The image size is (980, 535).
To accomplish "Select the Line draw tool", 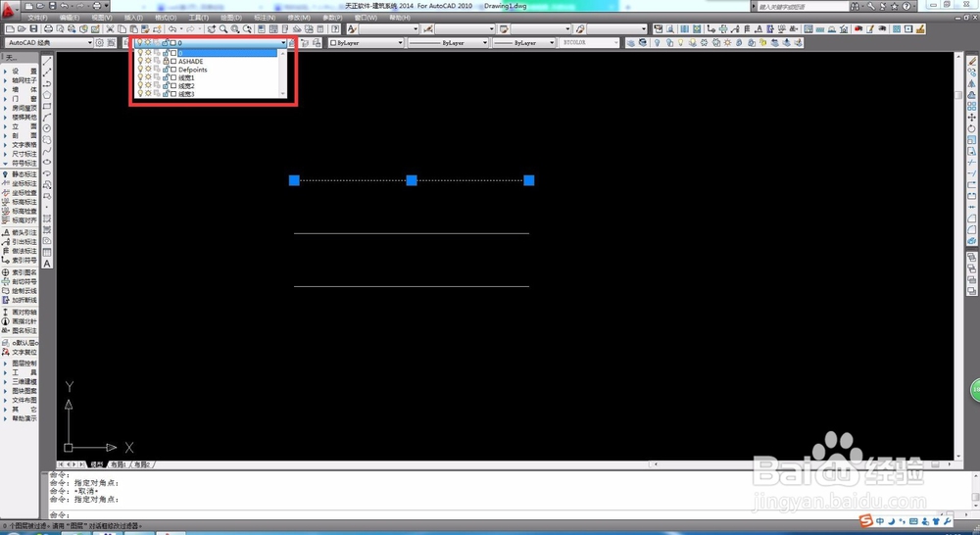I will tap(47, 62).
